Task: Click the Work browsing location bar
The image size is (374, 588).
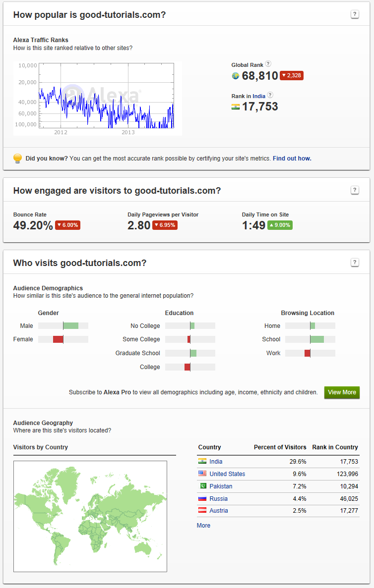Action: click(x=310, y=353)
